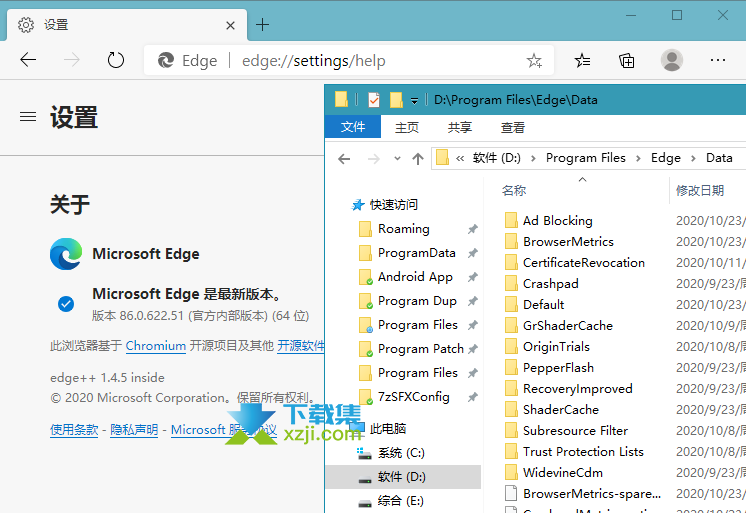Select the RecoveryImproved folder
The height and width of the screenshot is (513, 746).
click(578, 389)
